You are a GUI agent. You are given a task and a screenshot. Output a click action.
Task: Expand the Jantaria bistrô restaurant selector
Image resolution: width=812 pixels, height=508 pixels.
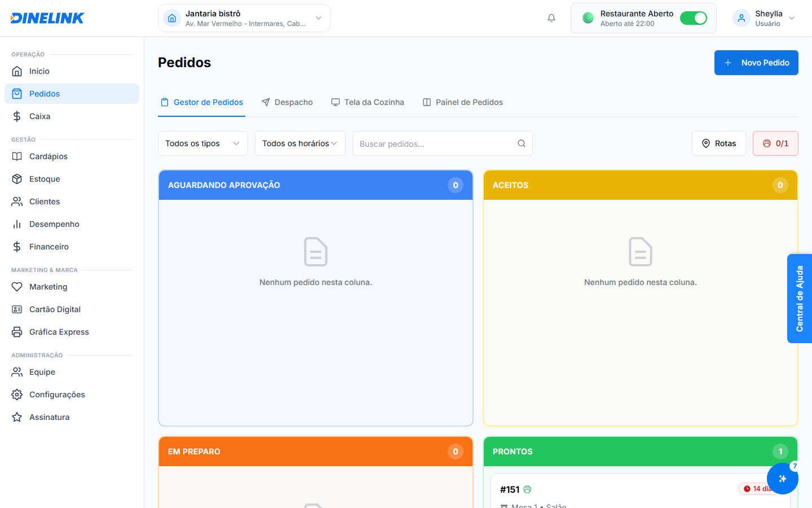244,18
